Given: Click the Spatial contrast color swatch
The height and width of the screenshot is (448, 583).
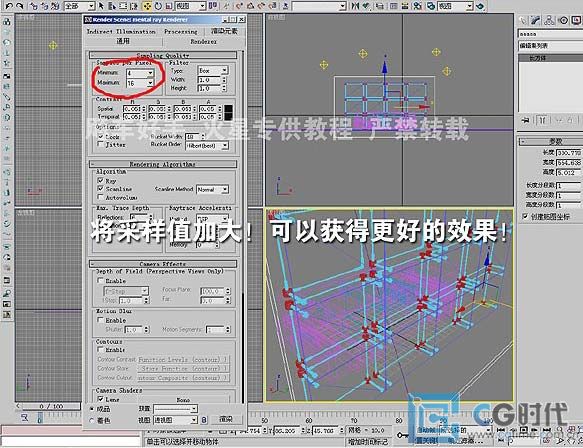Looking at the screenshot, I should [x=229, y=109].
